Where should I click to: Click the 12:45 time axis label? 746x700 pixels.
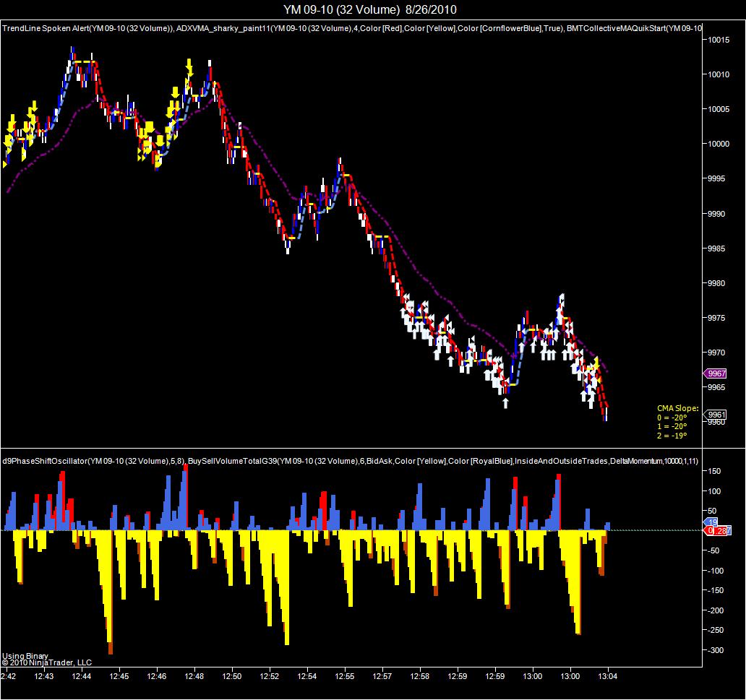(119, 676)
